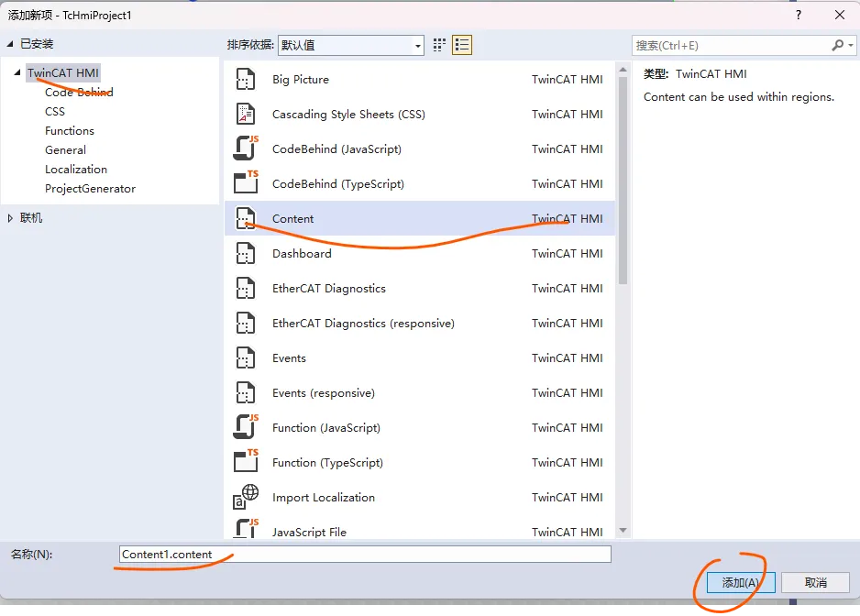Image resolution: width=860 pixels, height=616 pixels.
Task: Select CodeBehind (JavaScript) item text
Action: pyautogui.click(x=336, y=148)
